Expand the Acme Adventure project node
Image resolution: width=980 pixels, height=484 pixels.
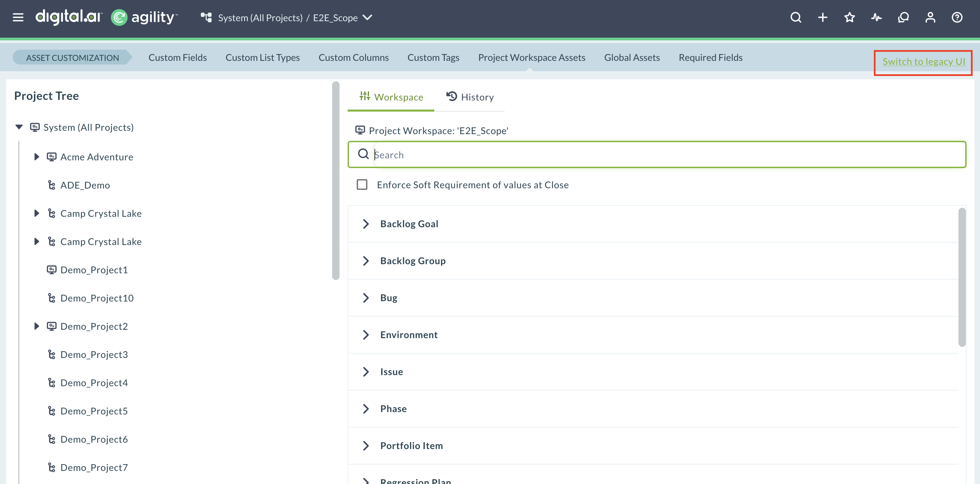click(x=37, y=157)
